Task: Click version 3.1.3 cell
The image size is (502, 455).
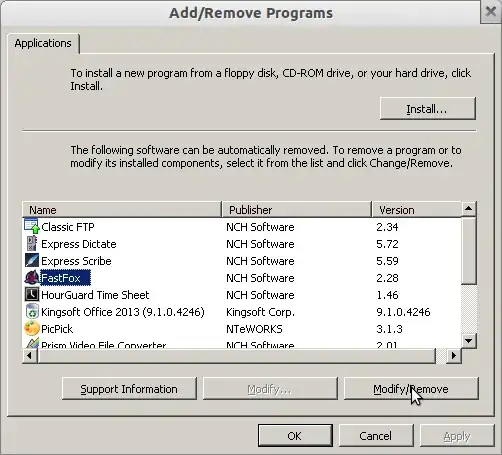Action: tap(389, 329)
